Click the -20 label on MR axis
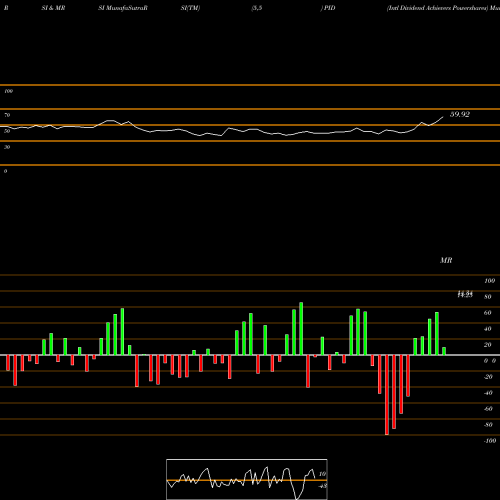 point(488,377)
